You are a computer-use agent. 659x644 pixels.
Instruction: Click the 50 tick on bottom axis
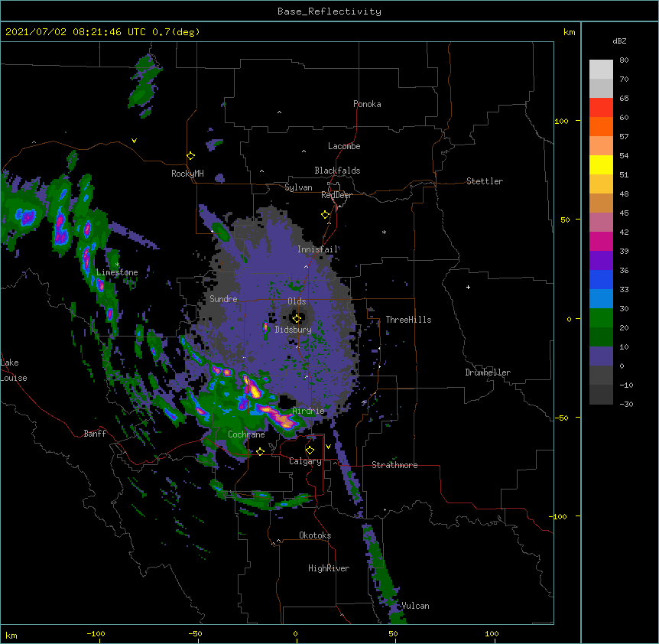pos(394,633)
